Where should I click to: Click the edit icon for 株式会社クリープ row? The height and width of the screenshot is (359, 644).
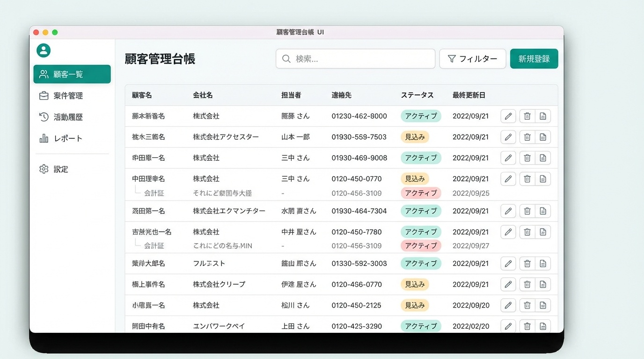(508, 284)
